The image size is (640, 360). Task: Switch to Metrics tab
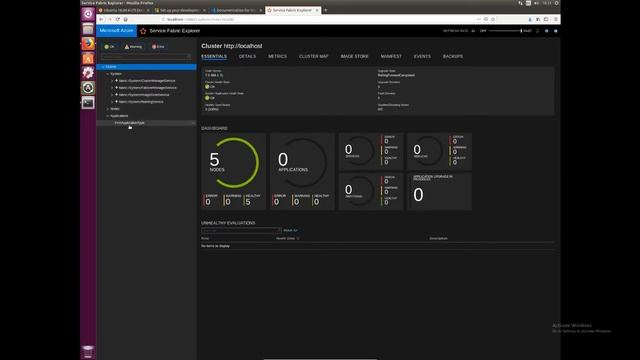[x=278, y=56]
